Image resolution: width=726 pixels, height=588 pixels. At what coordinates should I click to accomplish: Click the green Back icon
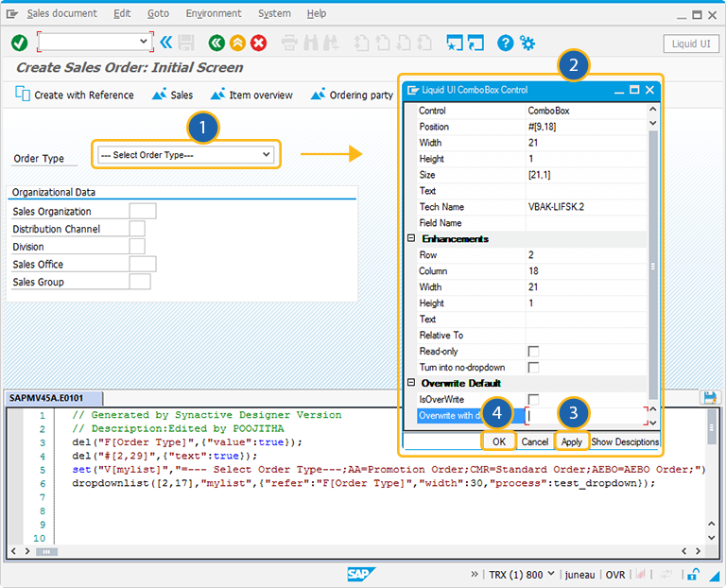pyautogui.click(x=216, y=43)
